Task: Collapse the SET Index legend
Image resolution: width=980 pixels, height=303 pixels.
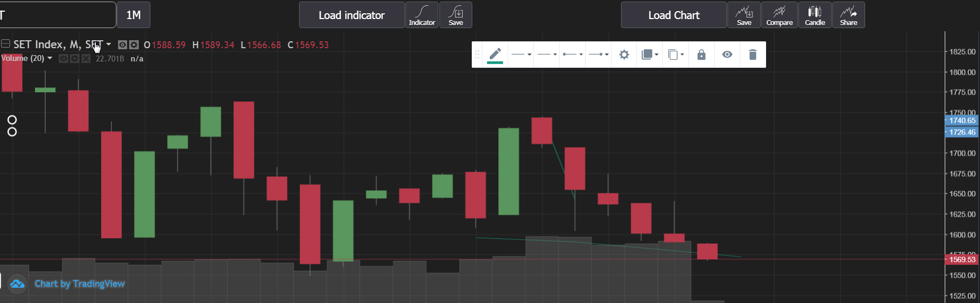Action: click(6, 43)
